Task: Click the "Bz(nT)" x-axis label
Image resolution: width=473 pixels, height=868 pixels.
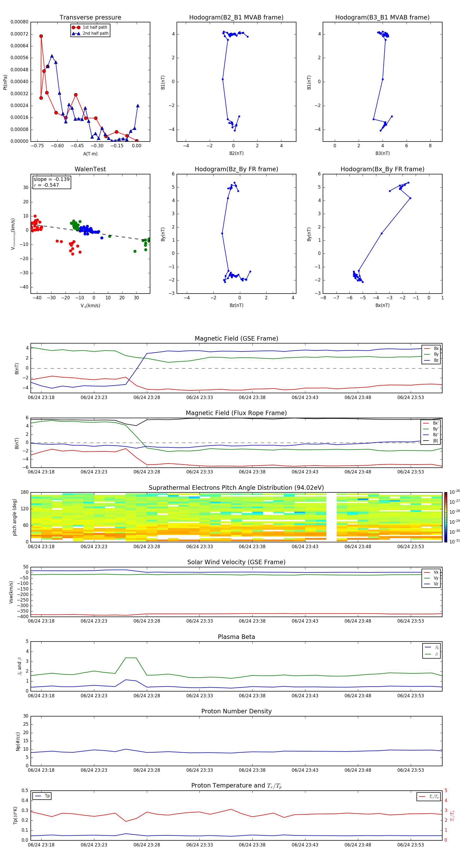Action: [236, 305]
